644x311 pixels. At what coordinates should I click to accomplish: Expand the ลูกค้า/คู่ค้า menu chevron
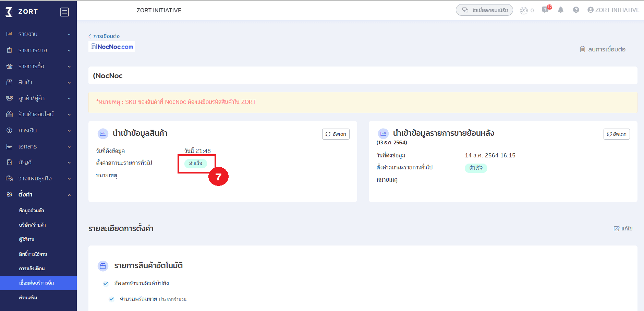point(69,98)
